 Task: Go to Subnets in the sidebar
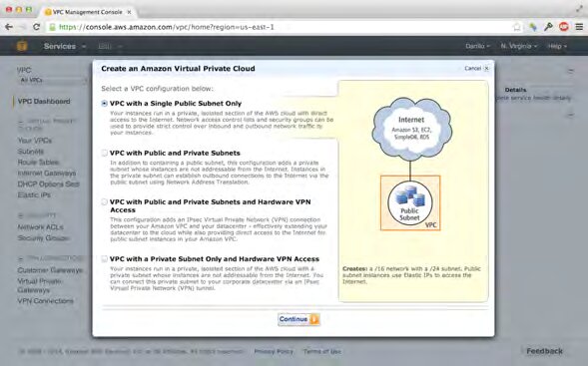30,152
